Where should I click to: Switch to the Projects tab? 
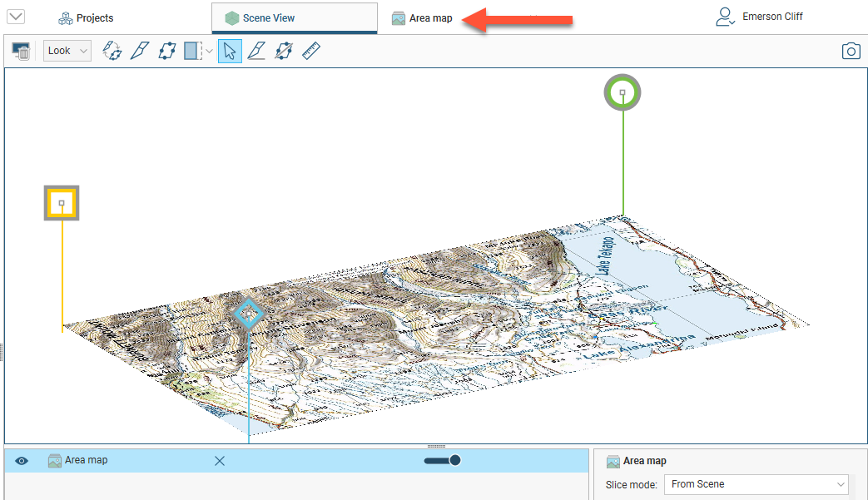coord(86,17)
